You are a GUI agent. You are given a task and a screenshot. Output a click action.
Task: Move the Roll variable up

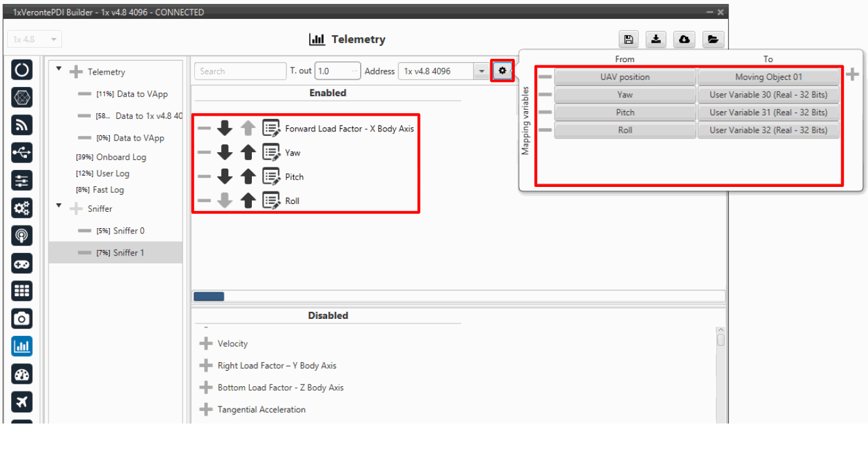[x=248, y=201]
